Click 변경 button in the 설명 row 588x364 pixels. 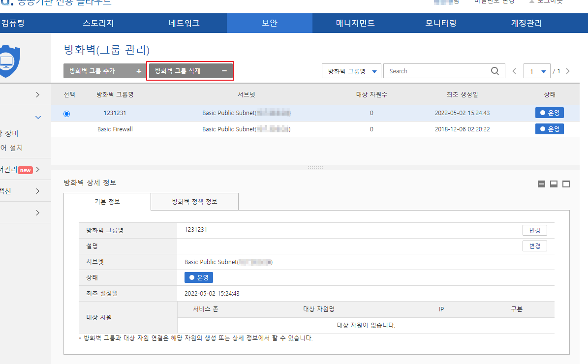[x=534, y=246]
